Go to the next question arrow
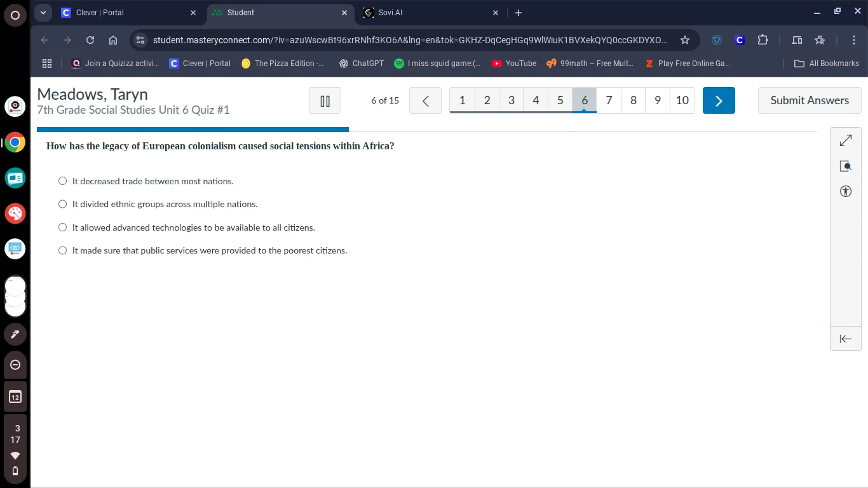The width and height of the screenshot is (868, 488). pos(719,100)
